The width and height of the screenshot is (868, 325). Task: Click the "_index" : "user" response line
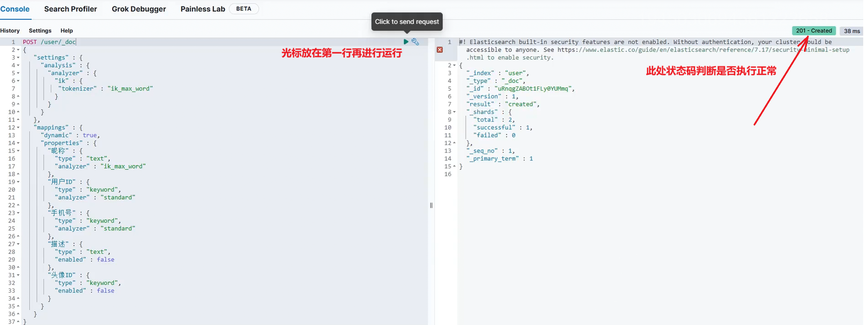[x=497, y=73]
